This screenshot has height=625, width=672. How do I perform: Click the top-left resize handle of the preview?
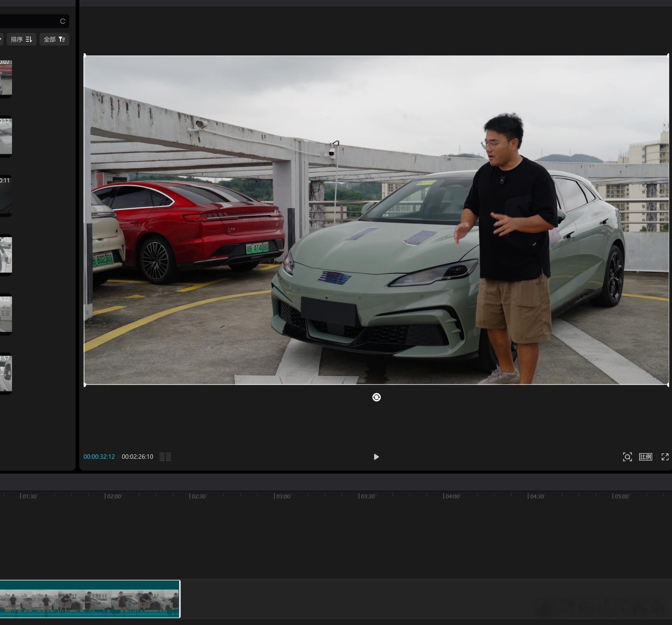pos(85,55)
